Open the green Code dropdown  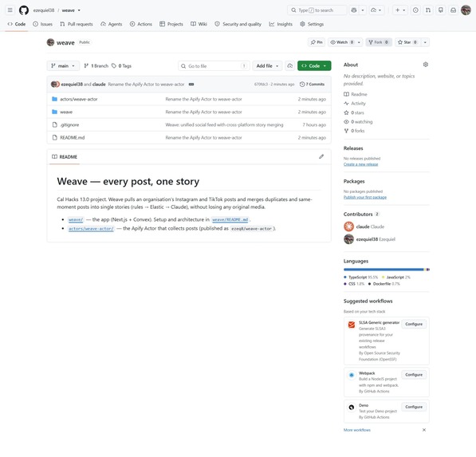click(x=314, y=66)
